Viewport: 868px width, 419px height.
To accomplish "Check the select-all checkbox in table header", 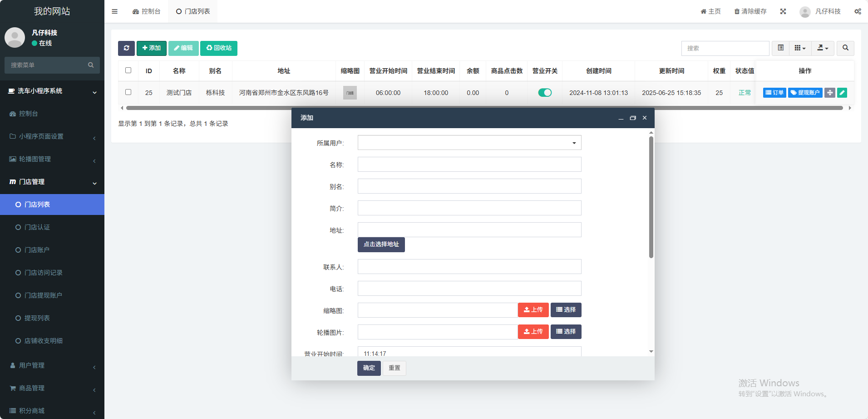I will [x=128, y=70].
